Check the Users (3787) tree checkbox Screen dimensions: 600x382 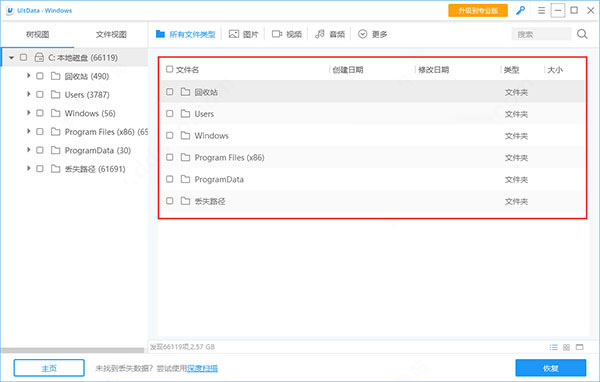coord(40,95)
